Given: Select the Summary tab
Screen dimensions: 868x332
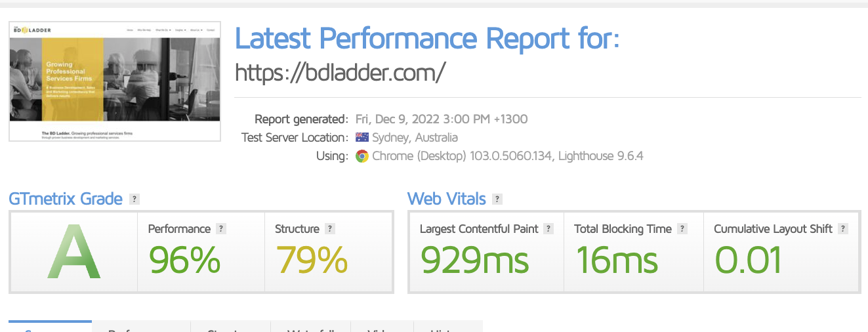Looking at the screenshot, I should [x=51, y=327].
